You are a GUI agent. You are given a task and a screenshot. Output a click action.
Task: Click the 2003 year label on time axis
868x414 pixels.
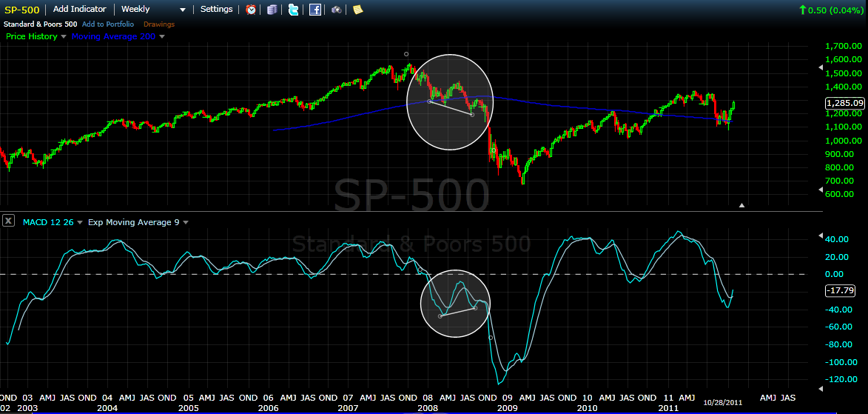27,408
